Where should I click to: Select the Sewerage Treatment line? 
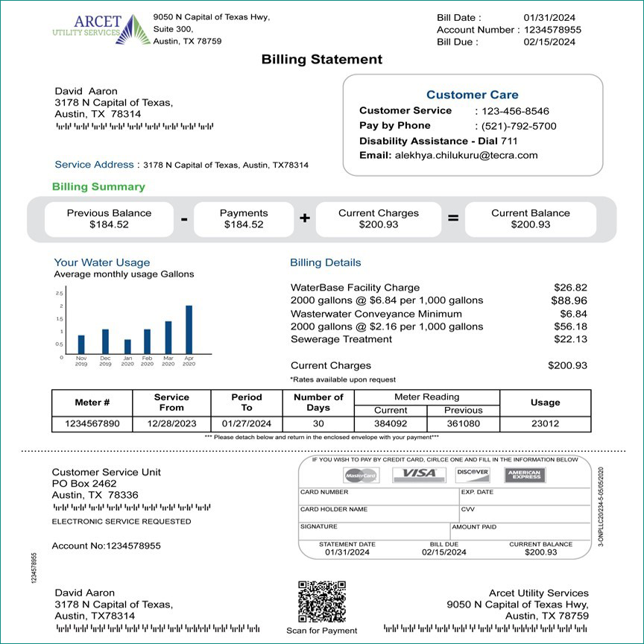point(438,339)
